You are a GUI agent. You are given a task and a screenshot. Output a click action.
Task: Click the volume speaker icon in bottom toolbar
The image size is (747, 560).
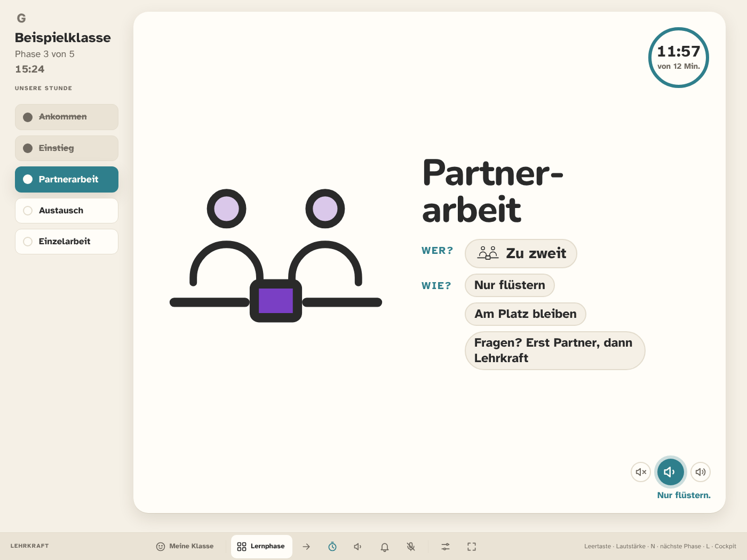(358, 547)
